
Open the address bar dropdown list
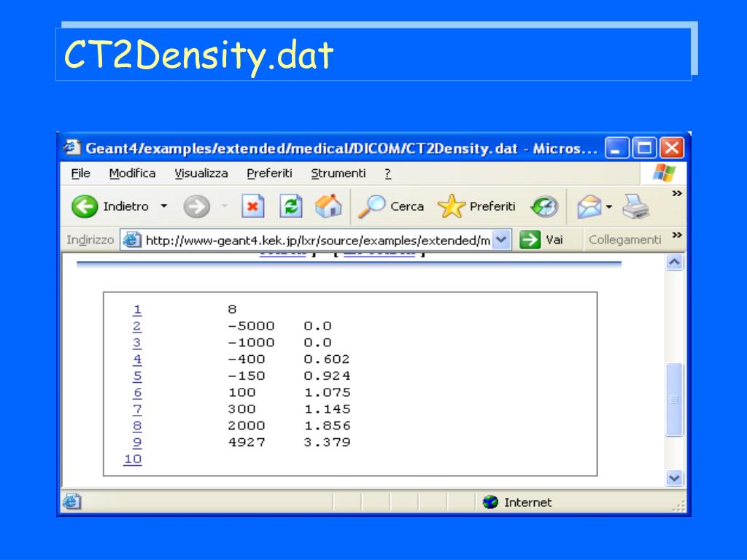click(x=501, y=239)
